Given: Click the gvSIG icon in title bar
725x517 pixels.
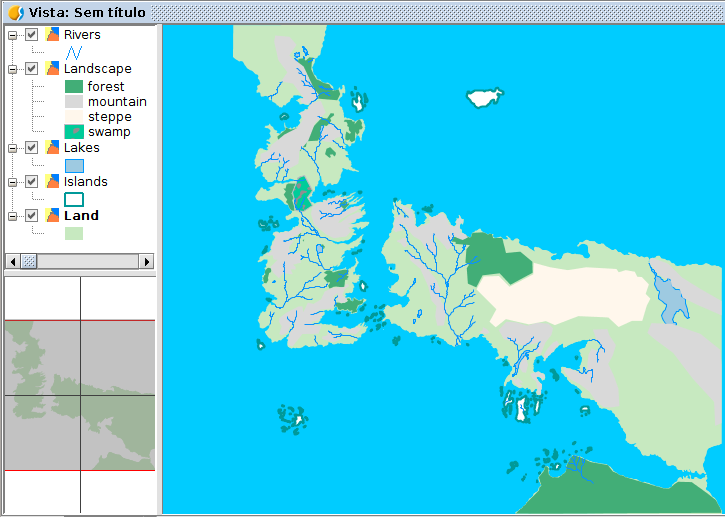Looking at the screenshot, I should click(15, 13).
